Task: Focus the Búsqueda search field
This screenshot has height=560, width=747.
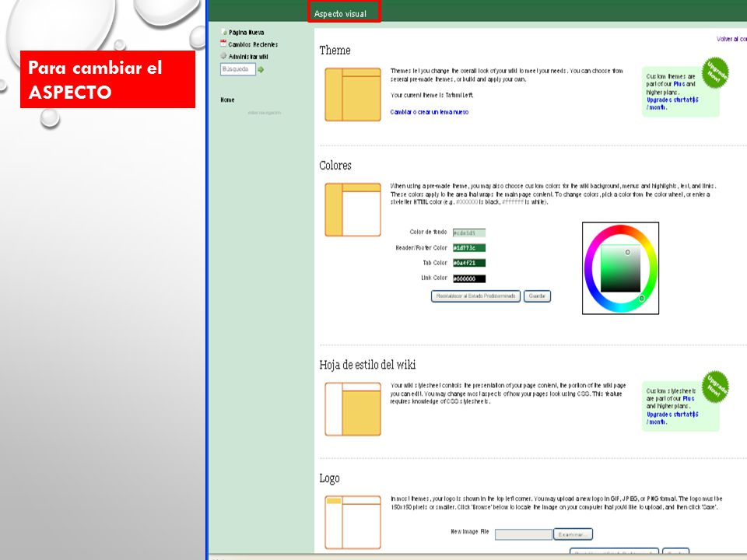Action: (x=238, y=69)
